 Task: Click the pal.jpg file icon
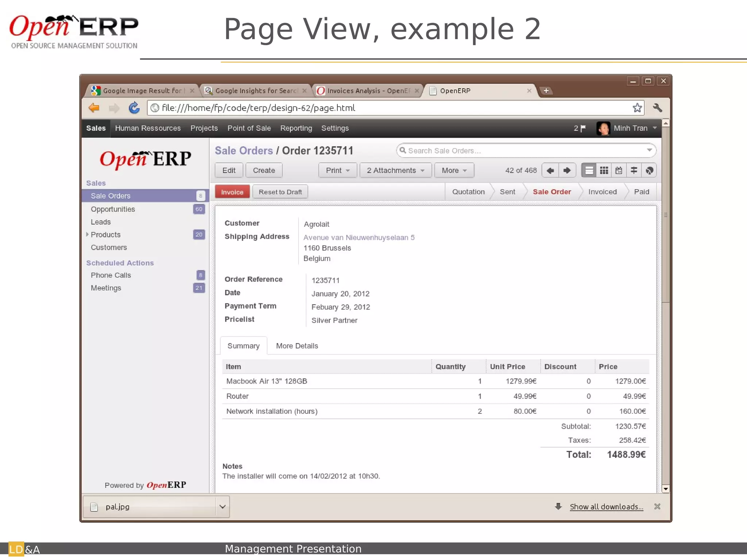pos(94,507)
